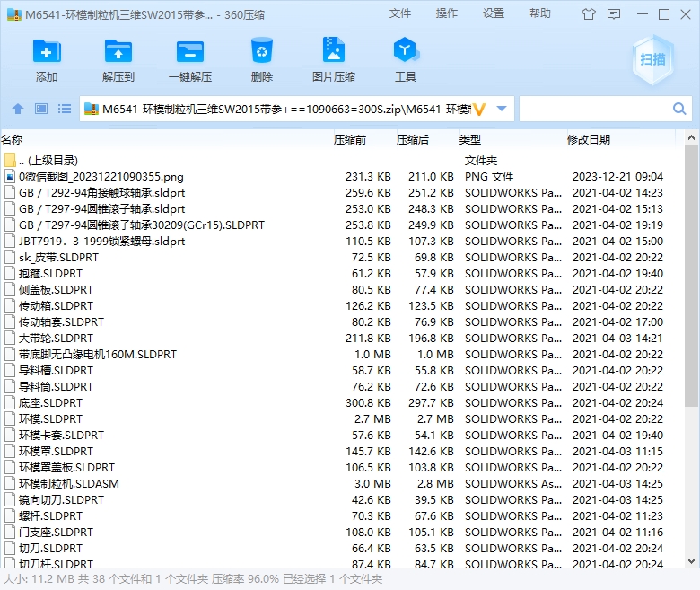Screen dimensions: 700x590
Task: Sort by the 类型 (Type) column header
Action: tap(470, 140)
